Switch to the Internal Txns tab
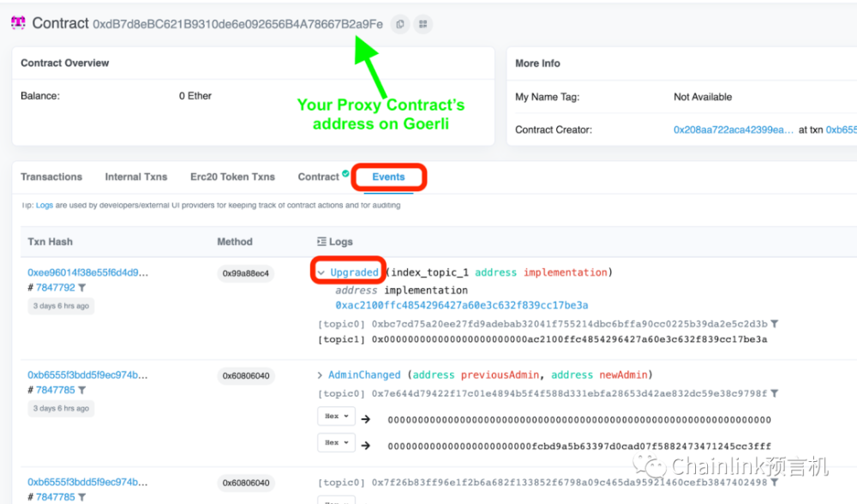The height and width of the screenshot is (504, 857). coord(136,177)
